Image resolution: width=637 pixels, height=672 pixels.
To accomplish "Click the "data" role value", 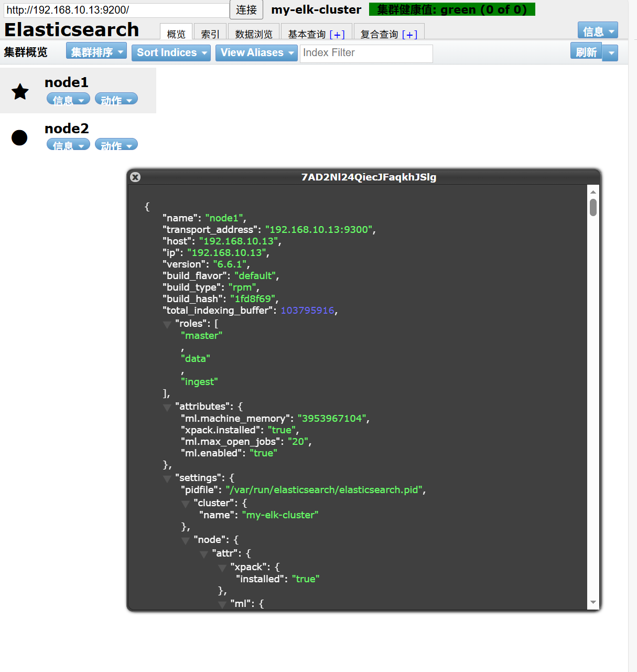I will click(196, 358).
